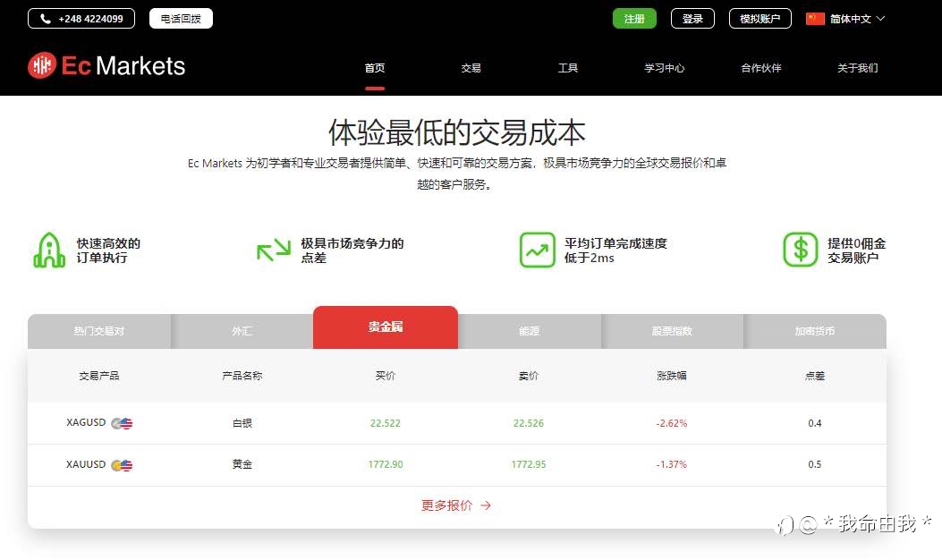Open the 简体中文 language dropdown
The image size is (942, 560).
pos(845,19)
